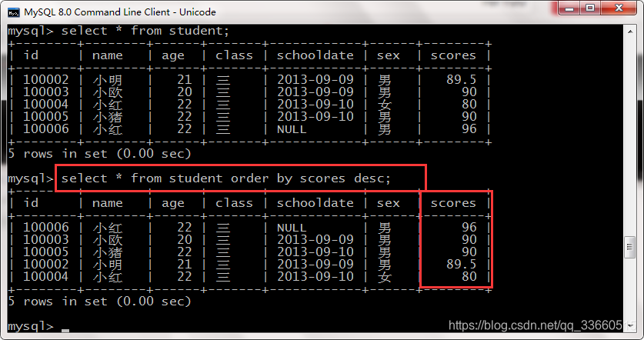This screenshot has height=340, width=644.
Task: Close the MySQL Command Line Client window
Action: [619, 8]
